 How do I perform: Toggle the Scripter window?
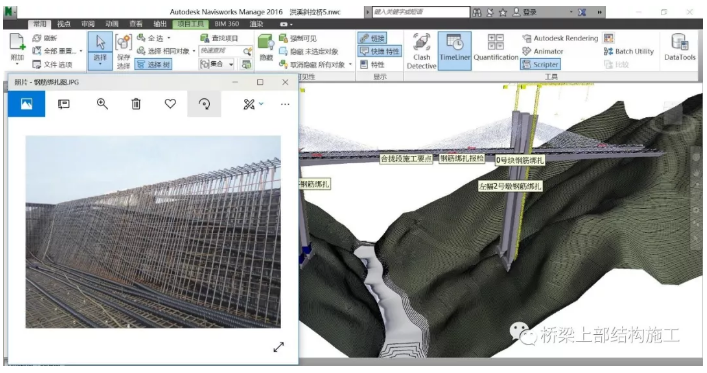[541, 64]
